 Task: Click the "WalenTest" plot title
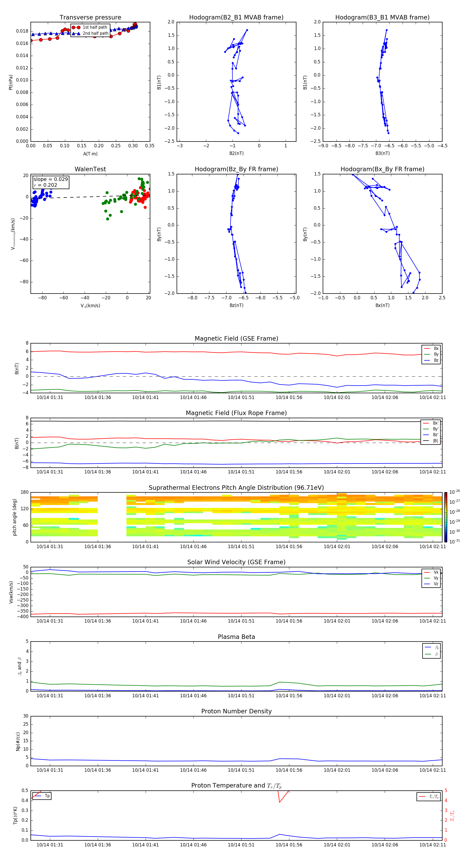(x=90, y=169)
